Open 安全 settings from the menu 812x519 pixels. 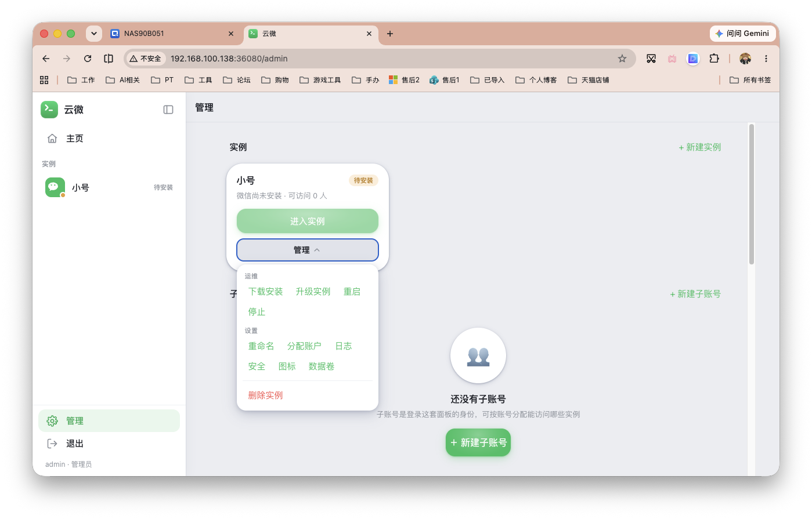pyautogui.click(x=257, y=366)
